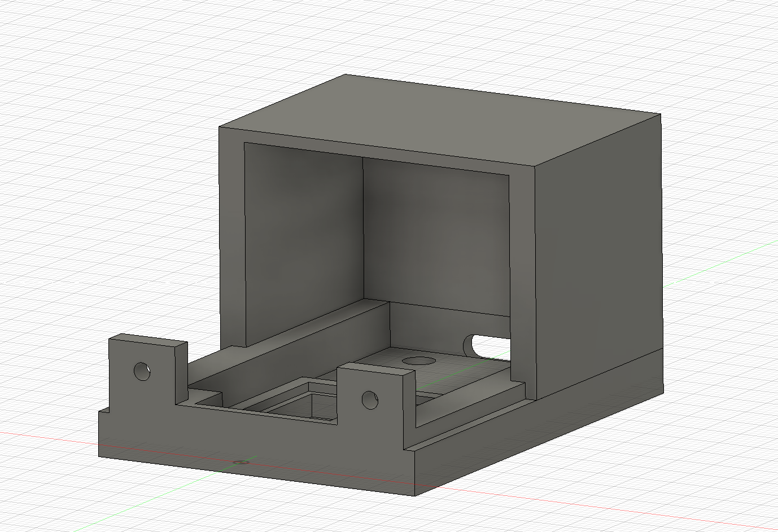Select the inner back wall face
The height and width of the screenshot is (532, 778).
[x=436, y=237]
